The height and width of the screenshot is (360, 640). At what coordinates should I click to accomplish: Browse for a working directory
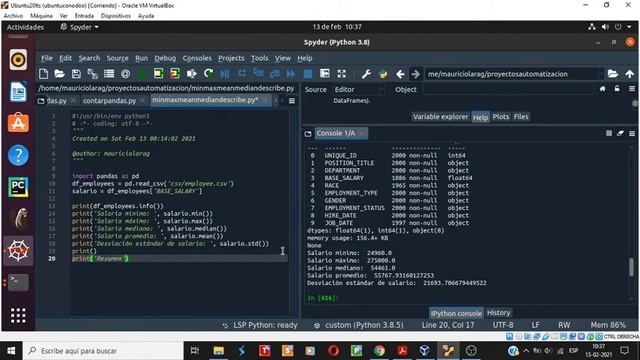[613, 74]
